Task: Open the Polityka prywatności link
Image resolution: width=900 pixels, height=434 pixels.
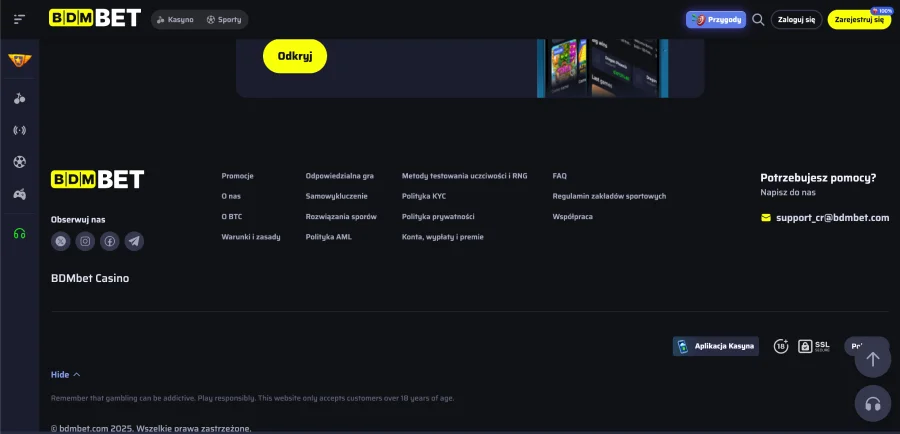Action: tap(438, 216)
